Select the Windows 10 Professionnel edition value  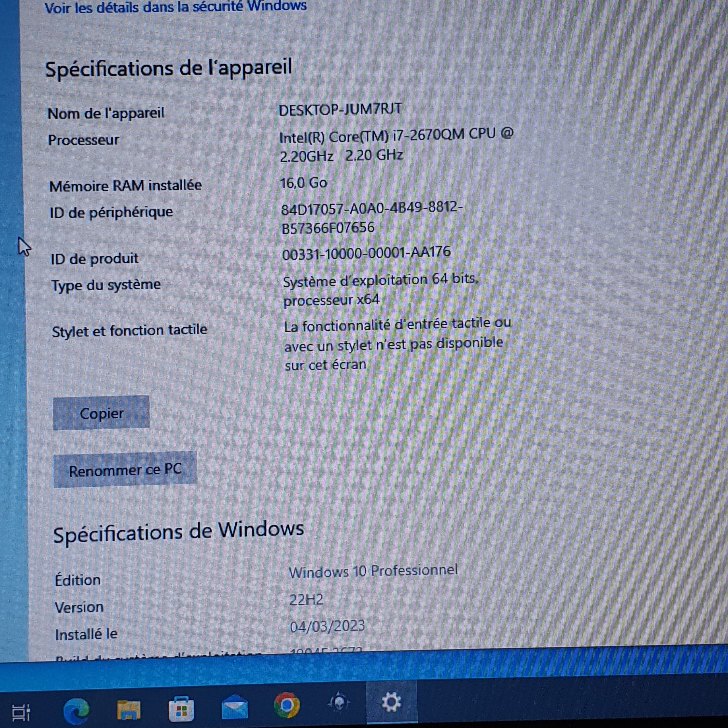(x=373, y=571)
